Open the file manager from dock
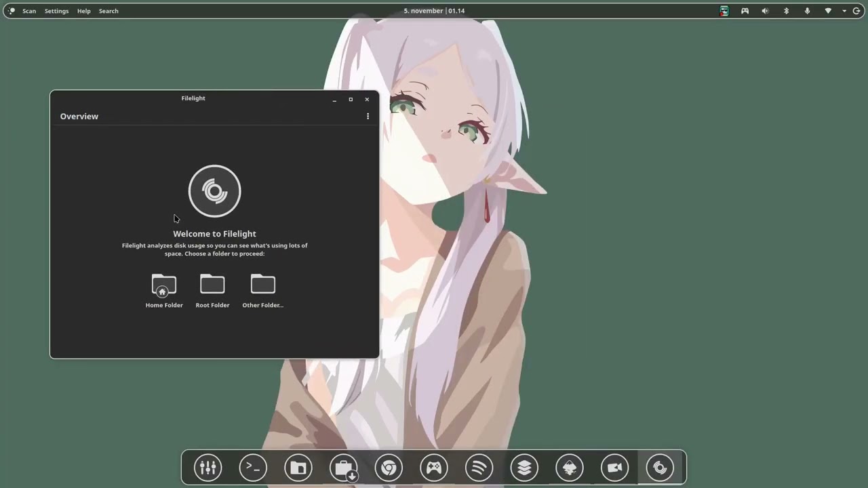868x488 pixels. pyautogui.click(x=298, y=468)
